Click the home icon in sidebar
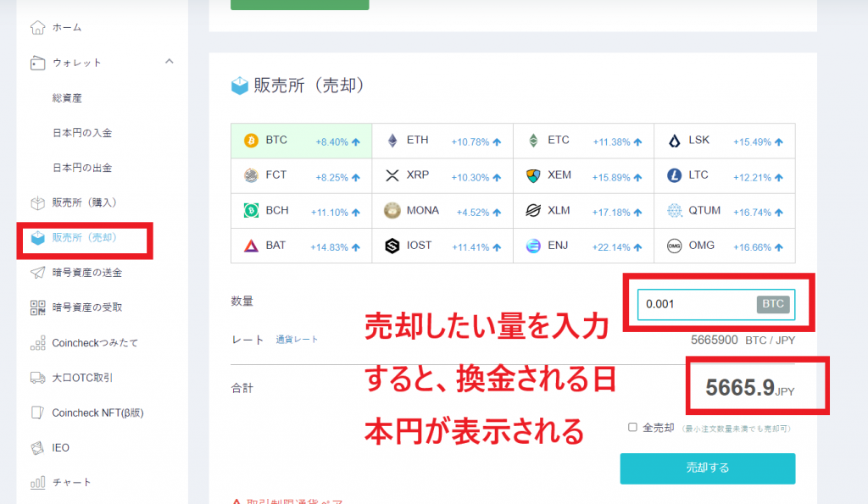 [37, 27]
